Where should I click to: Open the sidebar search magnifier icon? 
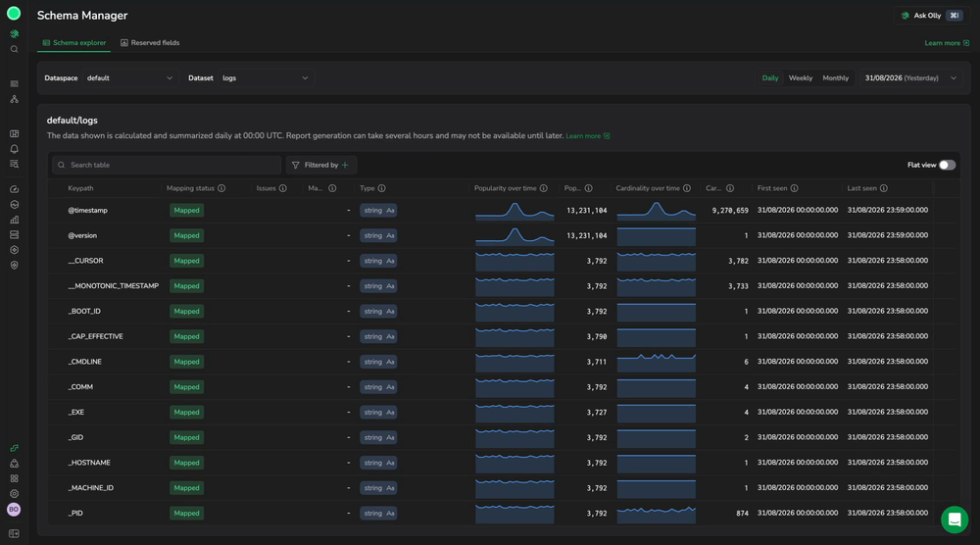14,49
